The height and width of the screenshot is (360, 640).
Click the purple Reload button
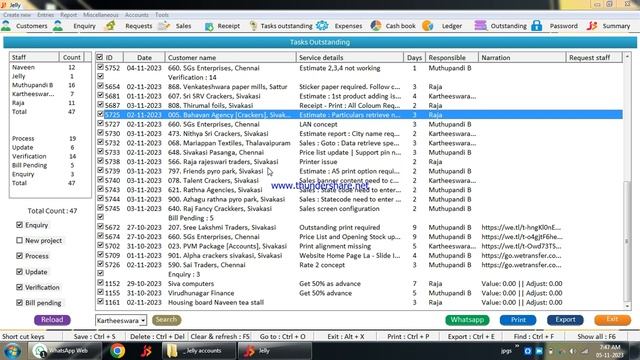pyautogui.click(x=52, y=320)
